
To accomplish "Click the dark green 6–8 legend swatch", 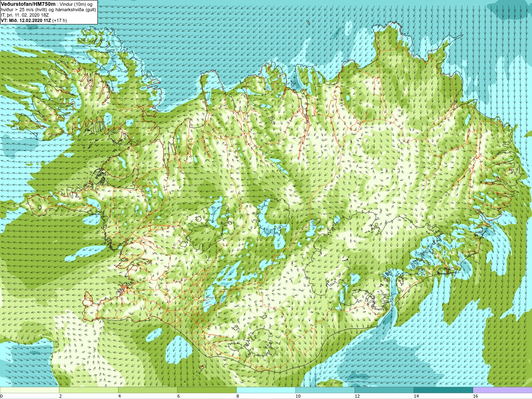I will (x=207, y=390).
